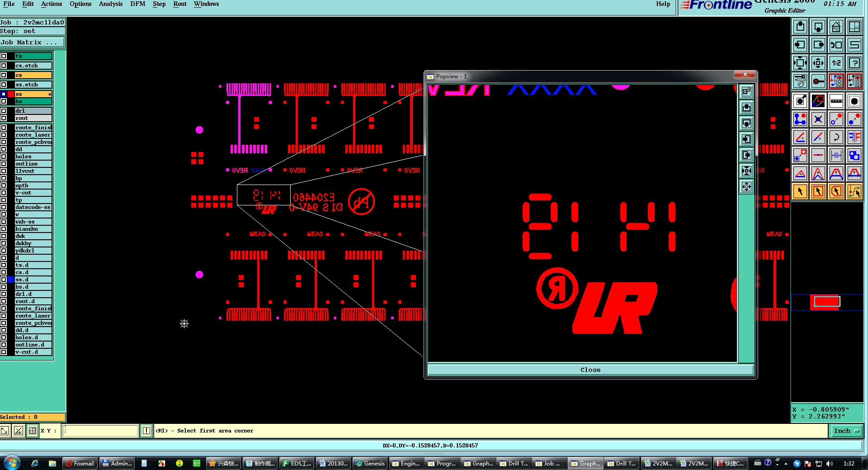868x470 pixels.
Task: Click the zoom in arrows icon
Action: (x=818, y=63)
